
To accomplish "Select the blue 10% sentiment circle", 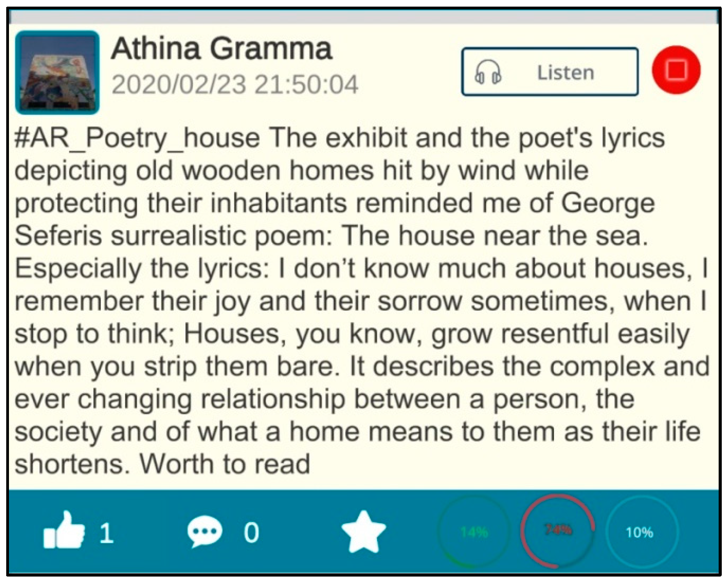I will pyautogui.click(x=639, y=532).
